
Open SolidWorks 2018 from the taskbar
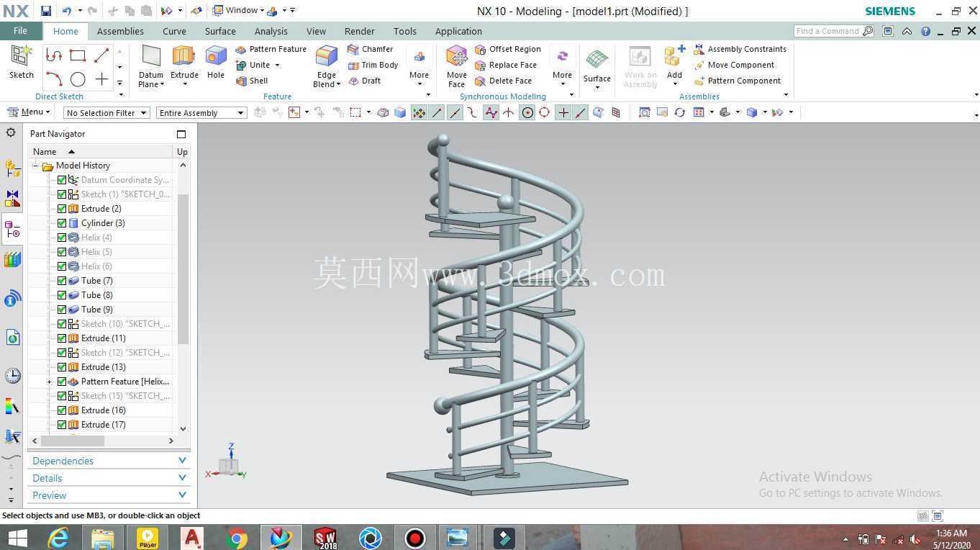tap(325, 538)
